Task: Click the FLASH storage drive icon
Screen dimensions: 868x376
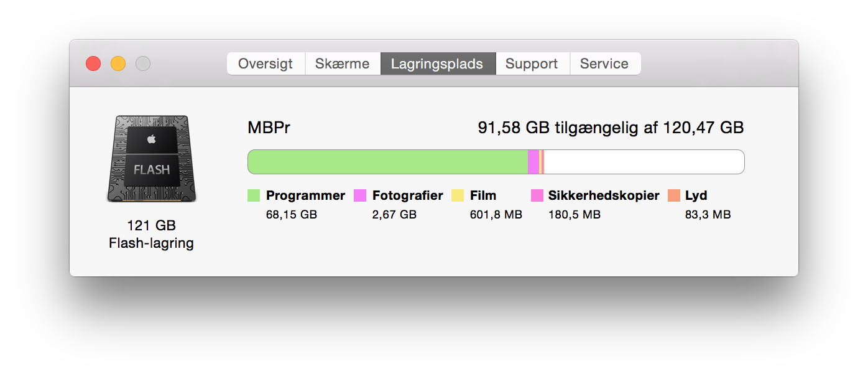Action: tap(152, 159)
